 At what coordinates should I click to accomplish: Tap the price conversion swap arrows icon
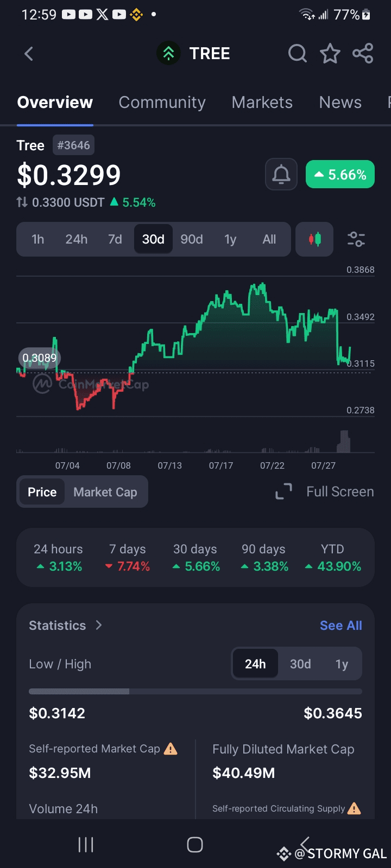coord(22,202)
